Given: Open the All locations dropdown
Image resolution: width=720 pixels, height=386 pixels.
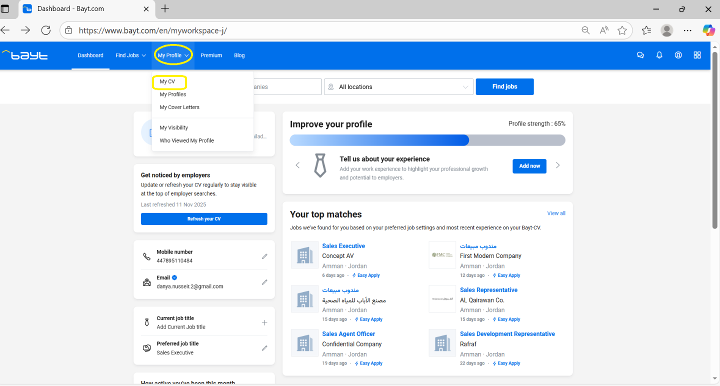Looking at the screenshot, I should pos(399,87).
